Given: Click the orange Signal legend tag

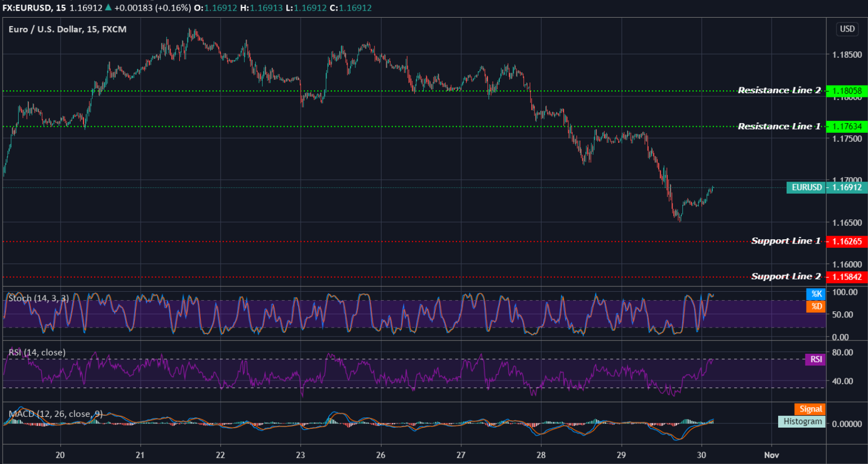Looking at the screenshot, I should (810, 409).
